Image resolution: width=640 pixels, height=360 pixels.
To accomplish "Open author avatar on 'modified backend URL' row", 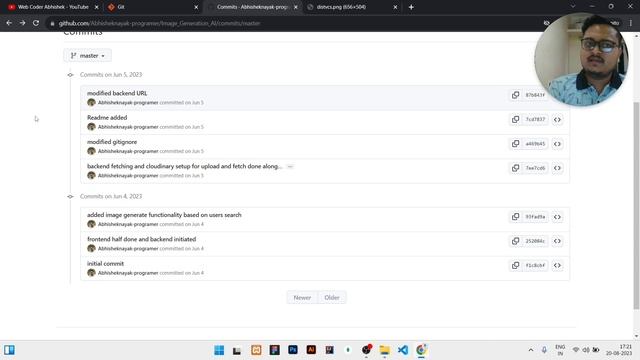I will point(91,102).
